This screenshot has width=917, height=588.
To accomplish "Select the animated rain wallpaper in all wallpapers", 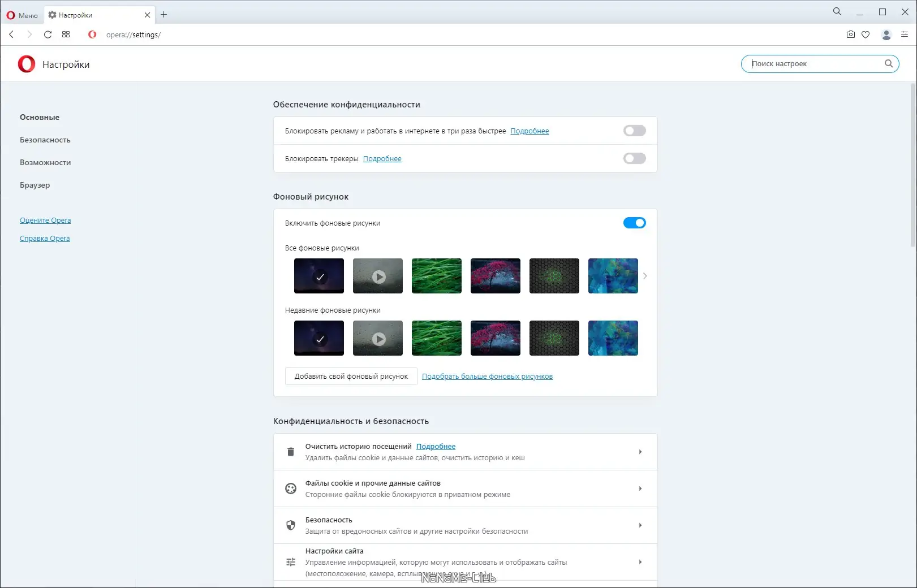I will [378, 276].
